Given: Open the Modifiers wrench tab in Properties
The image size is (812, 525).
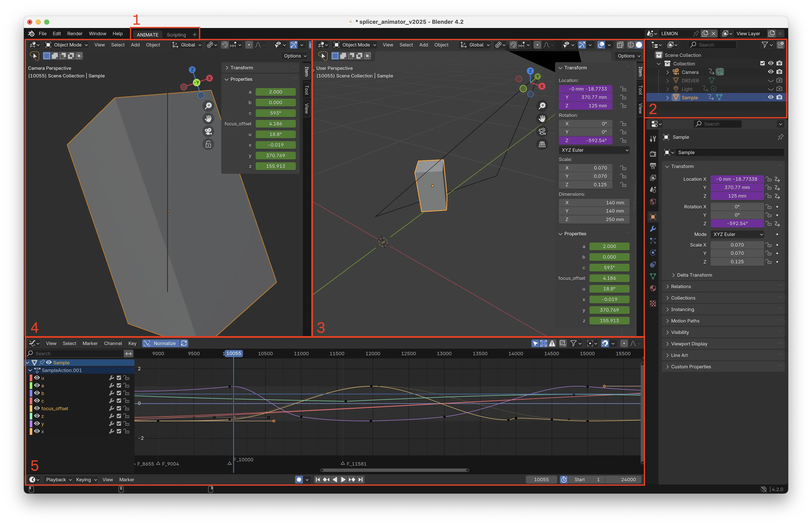Looking at the screenshot, I should click(653, 229).
